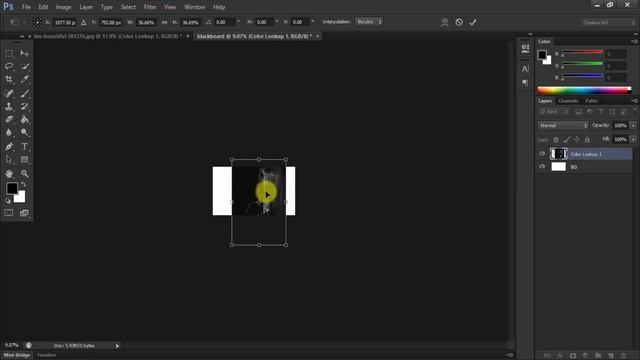
Task: Open the layer filter Kind dropdown
Action: [x=554, y=112]
